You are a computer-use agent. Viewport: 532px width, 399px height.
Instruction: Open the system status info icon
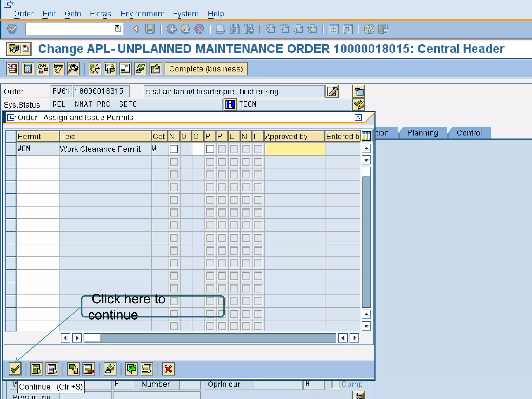point(230,104)
